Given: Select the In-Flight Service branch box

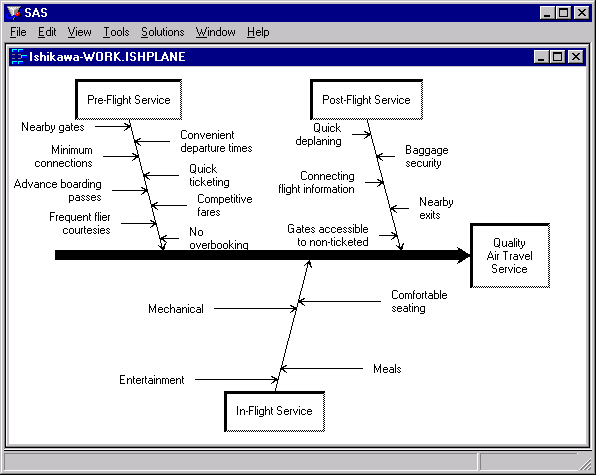Looking at the screenshot, I should coord(274,412).
